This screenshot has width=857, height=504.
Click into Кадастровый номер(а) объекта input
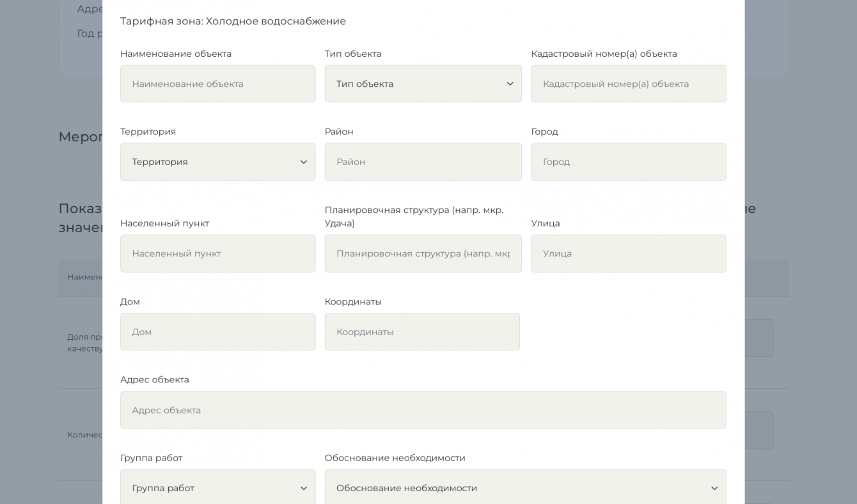point(628,84)
